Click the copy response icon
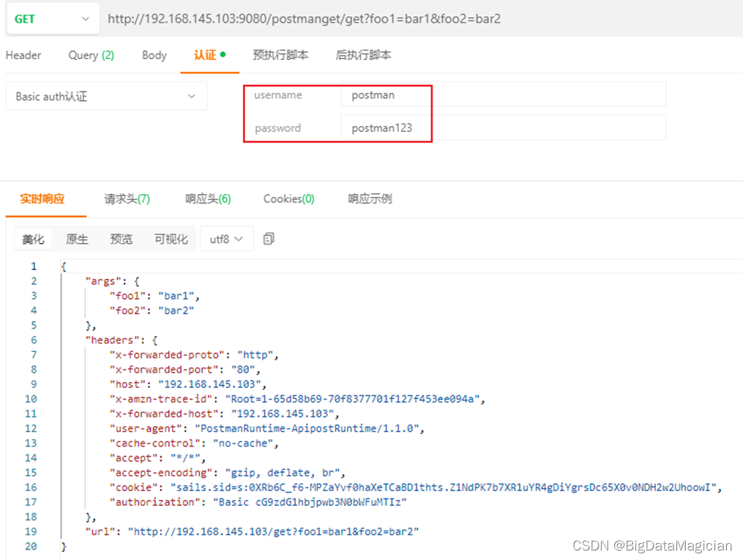Image resolution: width=743 pixels, height=560 pixels. point(268,239)
